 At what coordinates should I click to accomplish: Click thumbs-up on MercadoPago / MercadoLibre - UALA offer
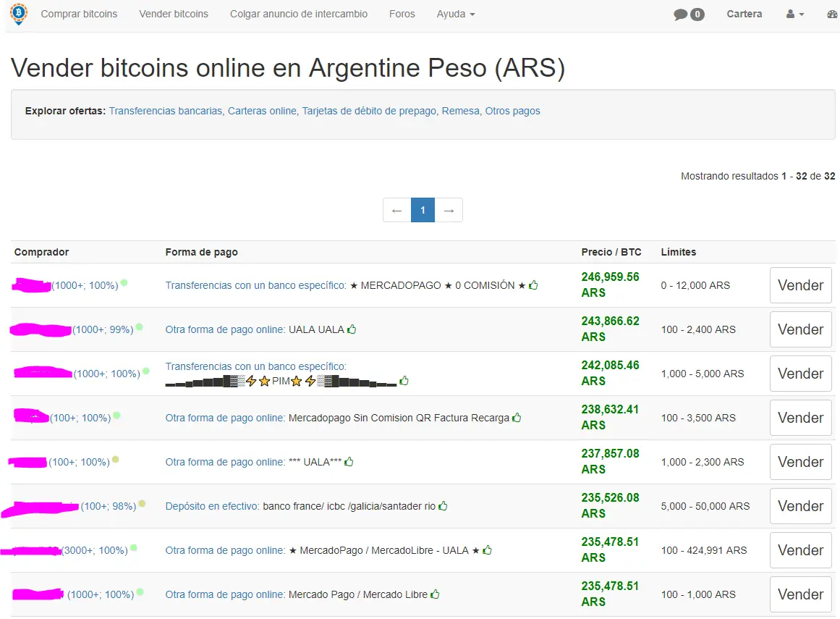point(487,550)
